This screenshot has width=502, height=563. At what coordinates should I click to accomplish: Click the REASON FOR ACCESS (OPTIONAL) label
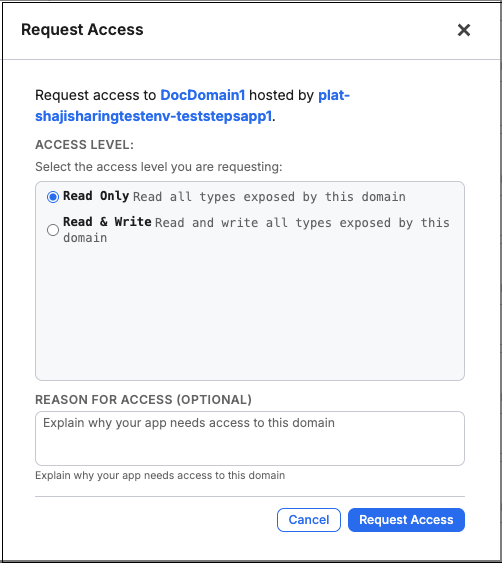(x=143, y=400)
